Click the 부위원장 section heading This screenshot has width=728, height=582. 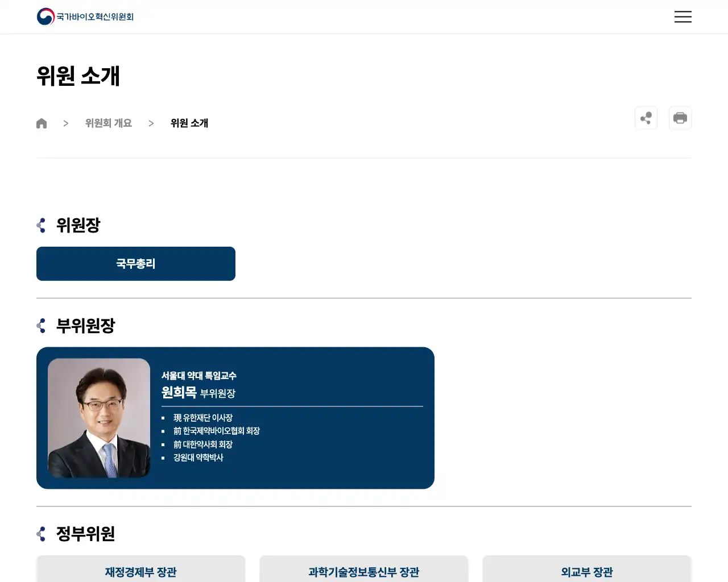[x=85, y=326]
